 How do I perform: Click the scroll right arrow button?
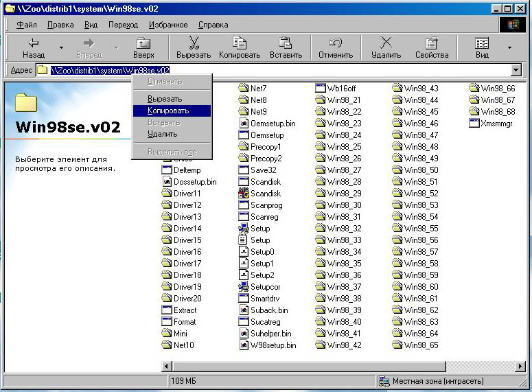coord(520,366)
